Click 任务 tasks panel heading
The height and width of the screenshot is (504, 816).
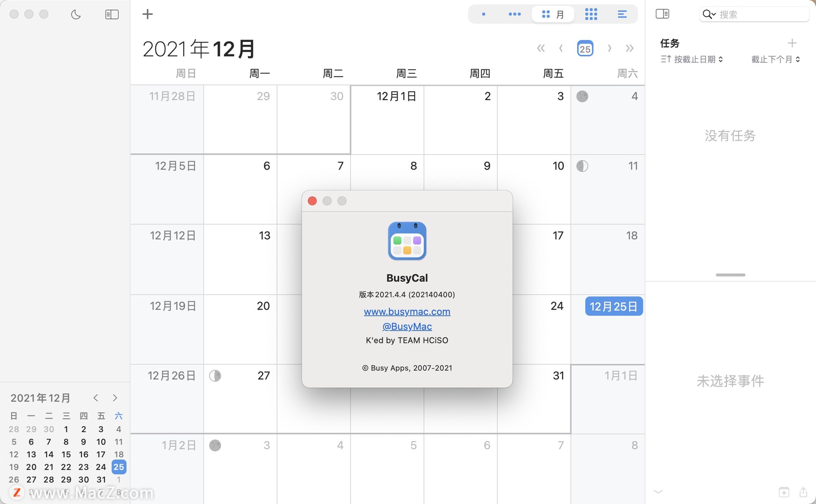coord(670,43)
